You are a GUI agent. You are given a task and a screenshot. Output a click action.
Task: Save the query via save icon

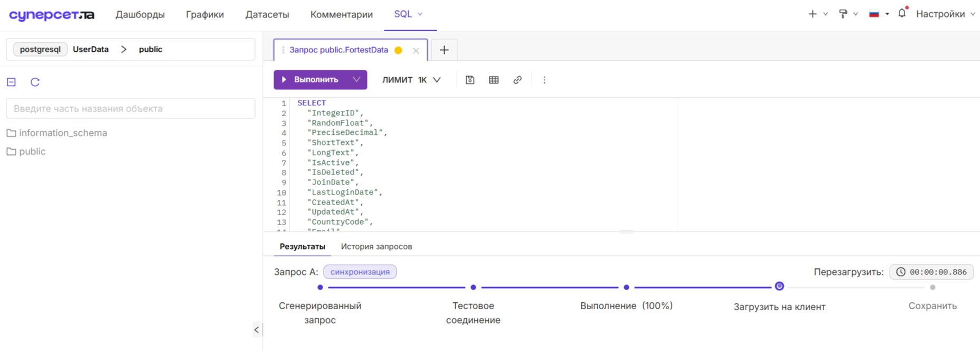pos(470,80)
